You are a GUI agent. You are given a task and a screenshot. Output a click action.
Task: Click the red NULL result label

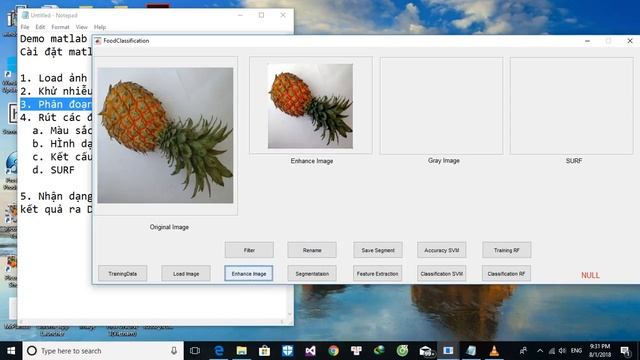coord(590,275)
